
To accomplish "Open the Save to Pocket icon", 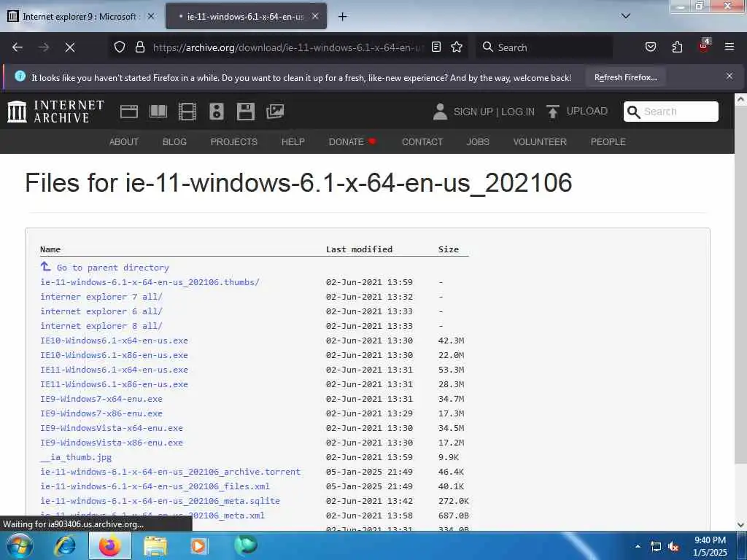I will [650, 47].
